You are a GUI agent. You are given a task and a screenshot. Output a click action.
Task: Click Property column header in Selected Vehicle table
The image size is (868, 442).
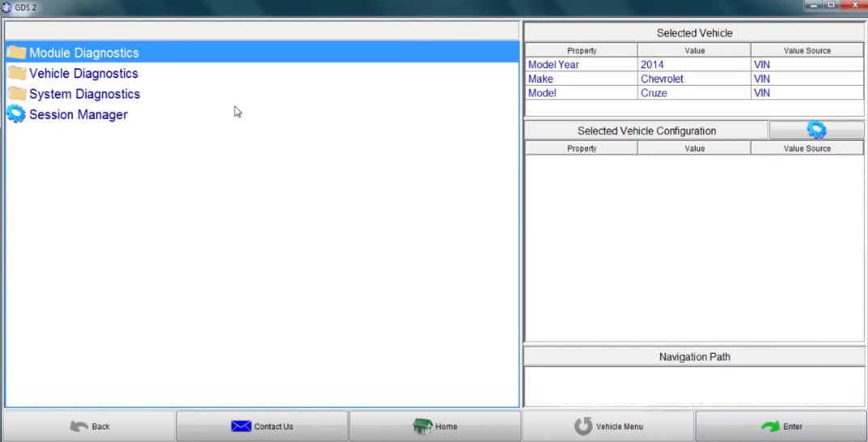(x=582, y=50)
